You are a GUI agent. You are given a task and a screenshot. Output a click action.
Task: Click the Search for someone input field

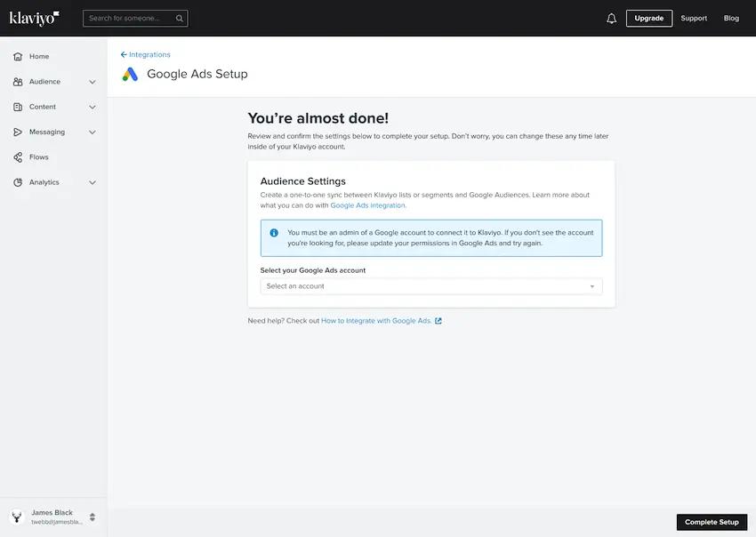click(x=125, y=17)
